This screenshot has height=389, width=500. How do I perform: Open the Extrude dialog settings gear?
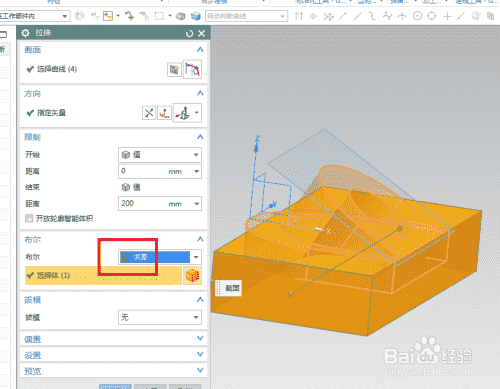[x=25, y=33]
